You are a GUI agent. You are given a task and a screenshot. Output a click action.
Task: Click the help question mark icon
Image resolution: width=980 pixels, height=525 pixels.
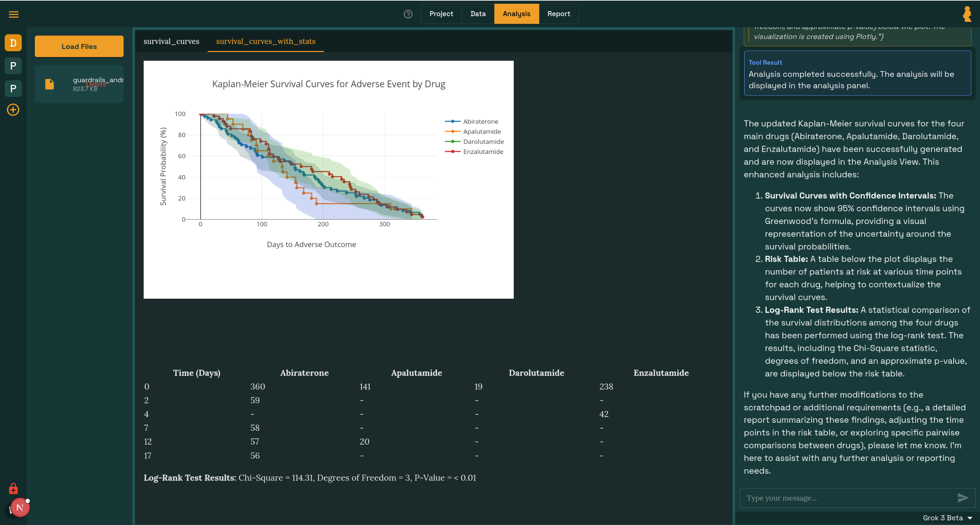click(x=408, y=14)
